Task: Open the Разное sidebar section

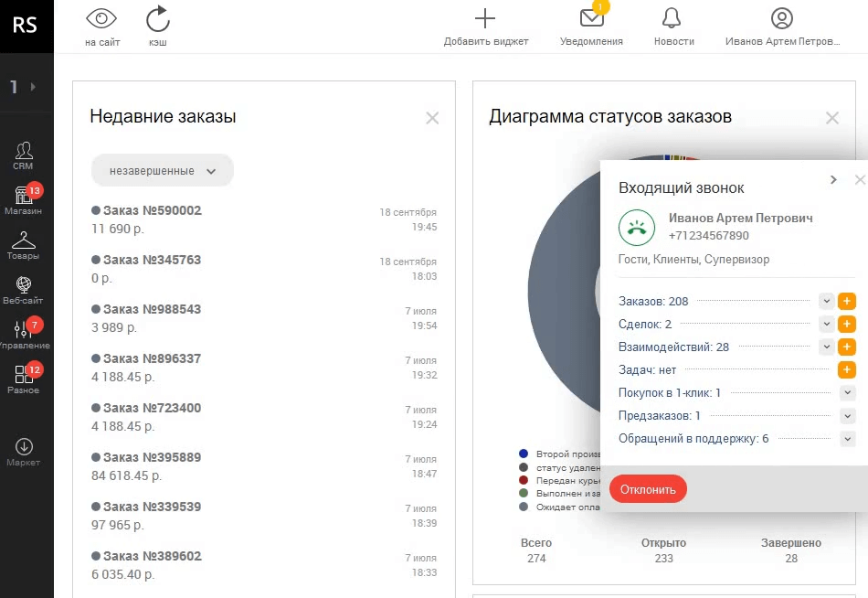Action: (24, 379)
